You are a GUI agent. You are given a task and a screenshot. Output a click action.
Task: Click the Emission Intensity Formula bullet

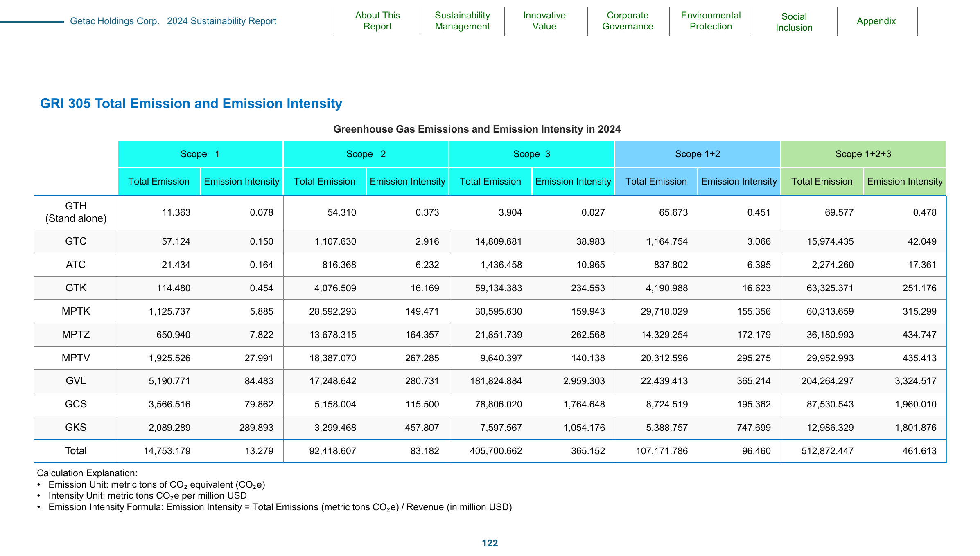click(280, 507)
